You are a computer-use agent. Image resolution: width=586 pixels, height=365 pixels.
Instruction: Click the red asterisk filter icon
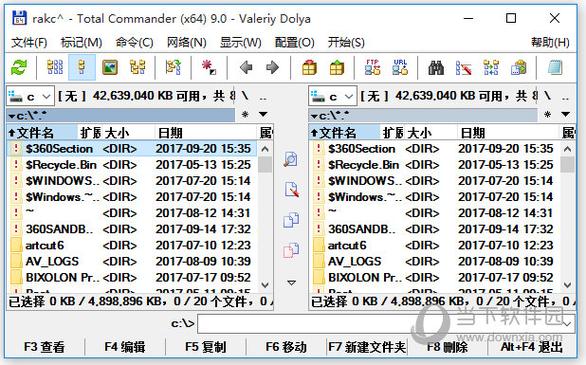point(209,68)
